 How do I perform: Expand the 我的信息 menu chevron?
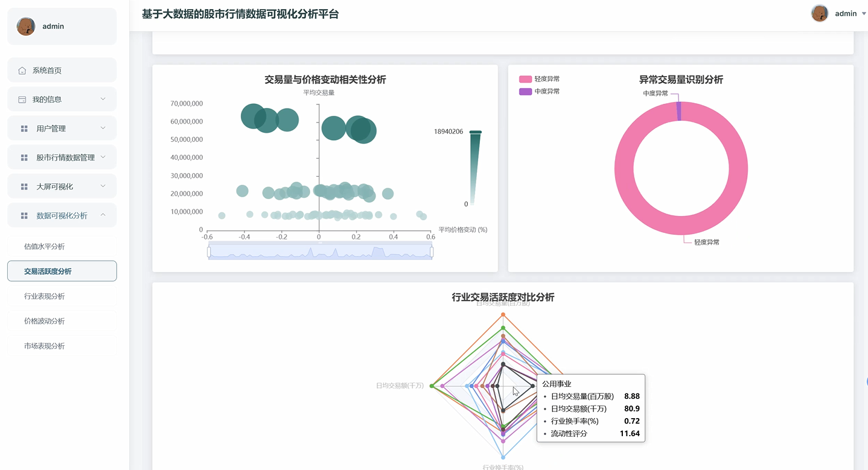pyautogui.click(x=103, y=99)
